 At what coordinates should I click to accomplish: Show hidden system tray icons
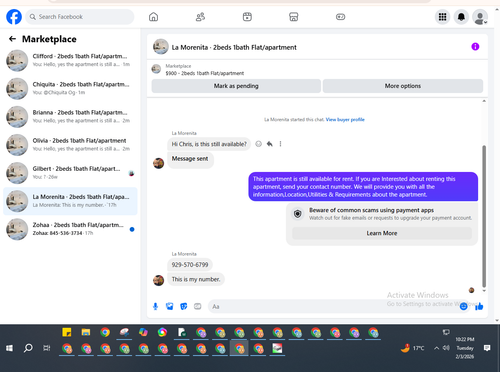click(x=436, y=348)
